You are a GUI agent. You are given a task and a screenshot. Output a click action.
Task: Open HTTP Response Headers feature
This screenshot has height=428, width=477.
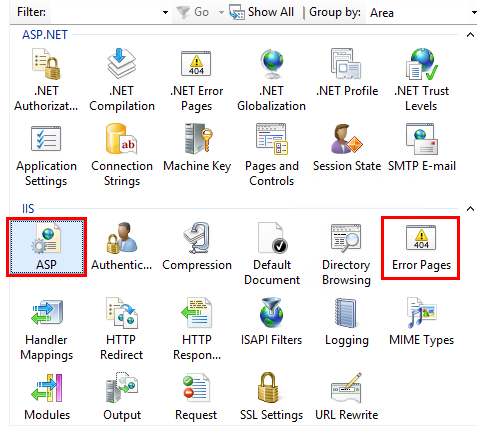197,329
